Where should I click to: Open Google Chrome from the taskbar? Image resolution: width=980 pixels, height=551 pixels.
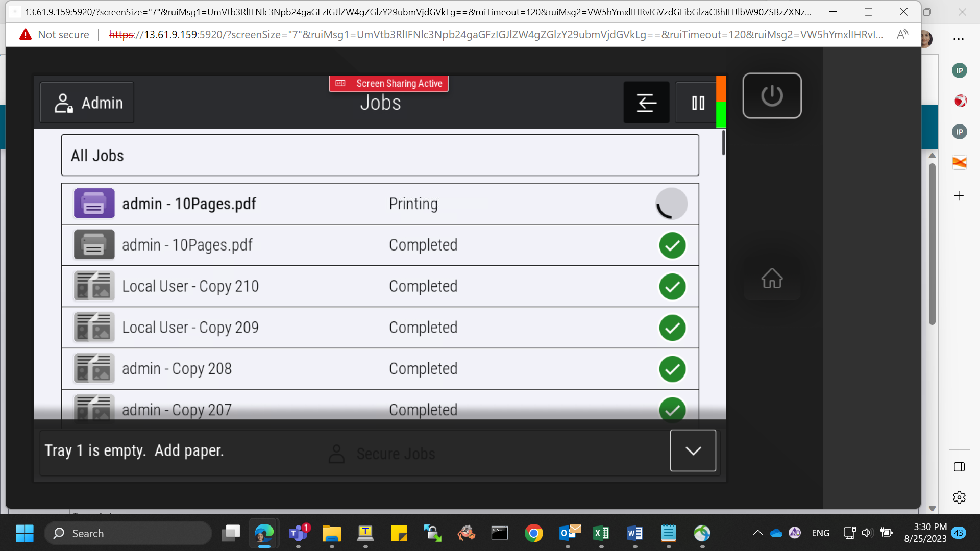tap(534, 533)
